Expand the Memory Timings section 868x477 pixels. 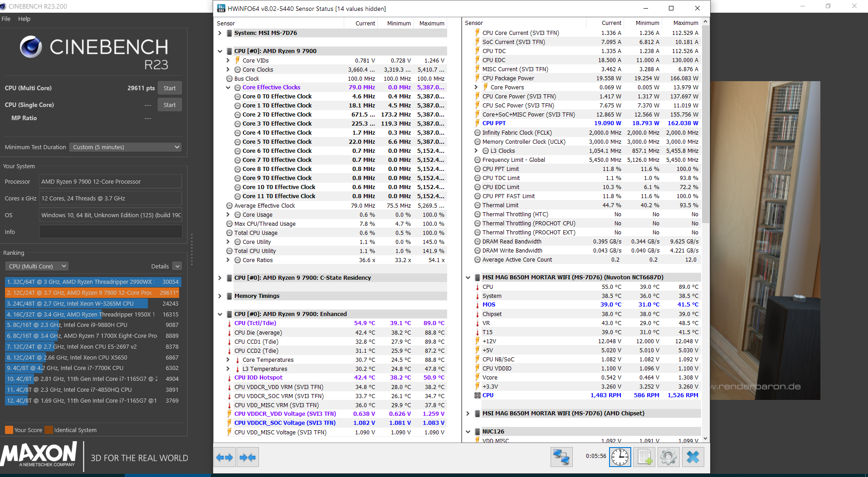(x=220, y=296)
